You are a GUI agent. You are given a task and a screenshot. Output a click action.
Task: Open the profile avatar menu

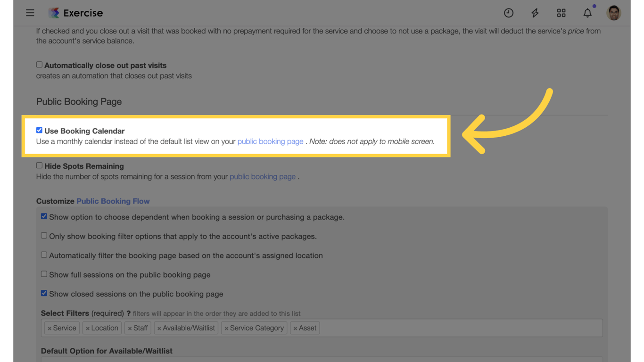(x=613, y=13)
